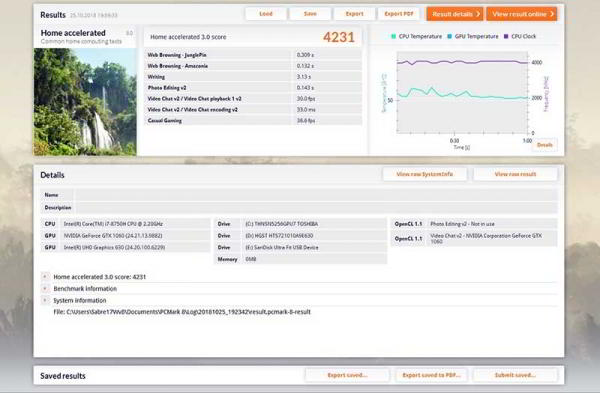600x393 pixels.
Task: Click the Memory value row
Action: point(300,259)
